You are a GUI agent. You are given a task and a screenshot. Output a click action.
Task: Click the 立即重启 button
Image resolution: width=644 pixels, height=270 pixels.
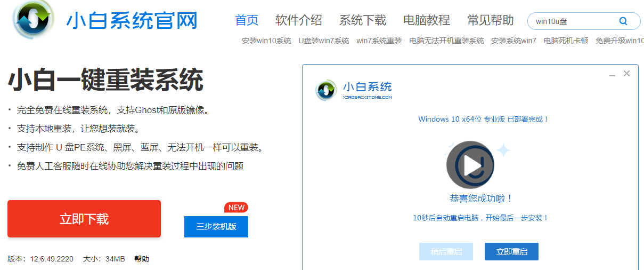(x=511, y=251)
